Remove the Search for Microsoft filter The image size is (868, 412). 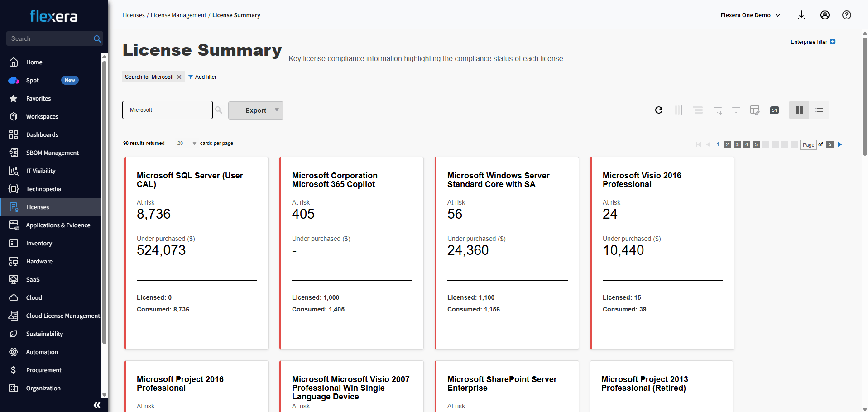179,77
